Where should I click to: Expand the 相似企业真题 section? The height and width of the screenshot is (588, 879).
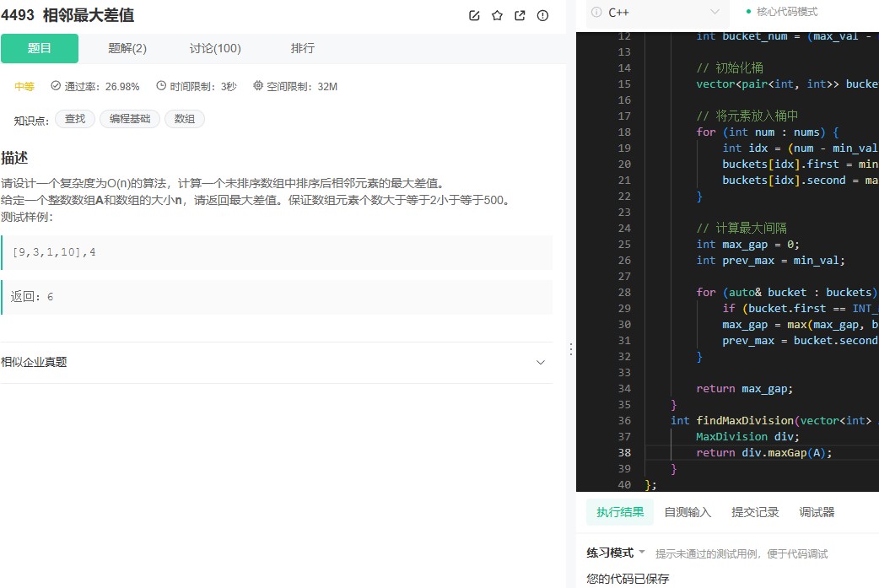point(277,362)
